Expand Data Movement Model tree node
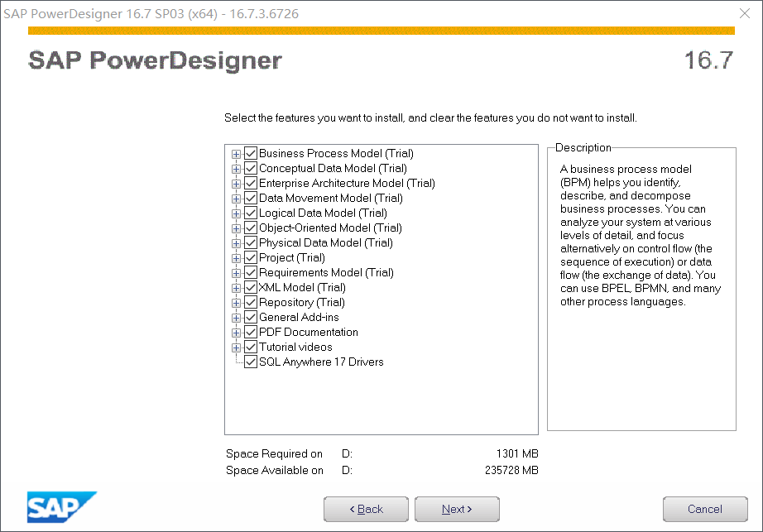Image resolution: width=763 pixels, height=532 pixels. coord(236,199)
